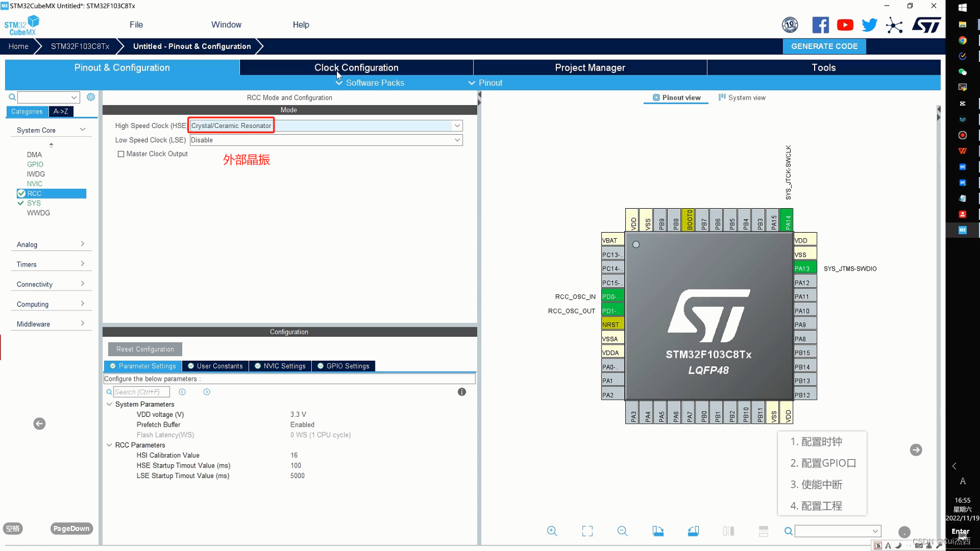Click the parameter info icon
This screenshot has height=551, width=980.
coord(462,392)
